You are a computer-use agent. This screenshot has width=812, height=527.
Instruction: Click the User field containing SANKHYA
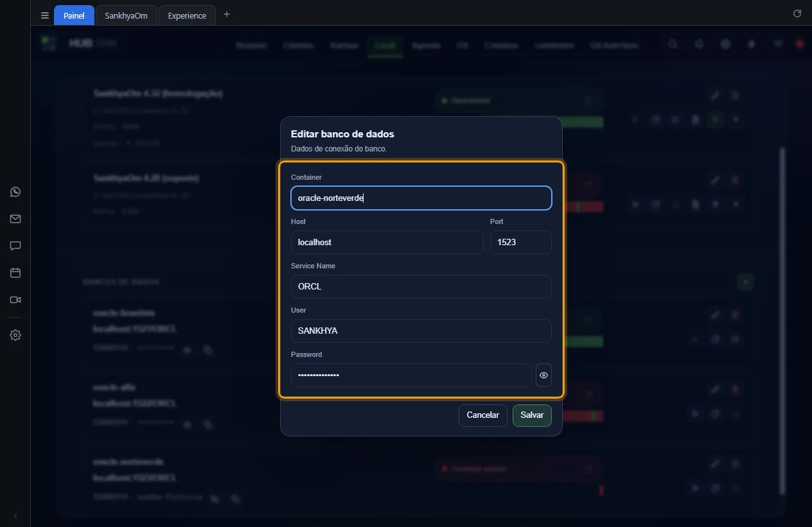click(421, 331)
